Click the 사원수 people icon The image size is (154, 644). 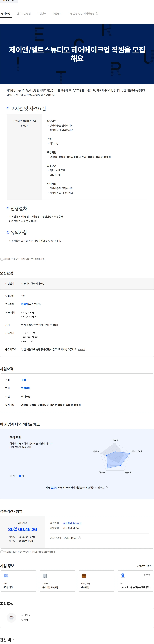(6, 576)
